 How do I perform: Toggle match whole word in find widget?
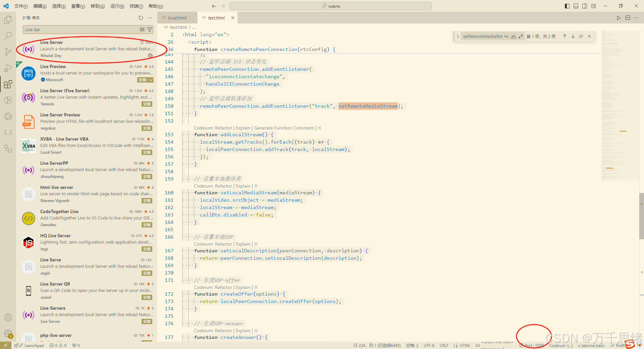[514, 36]
